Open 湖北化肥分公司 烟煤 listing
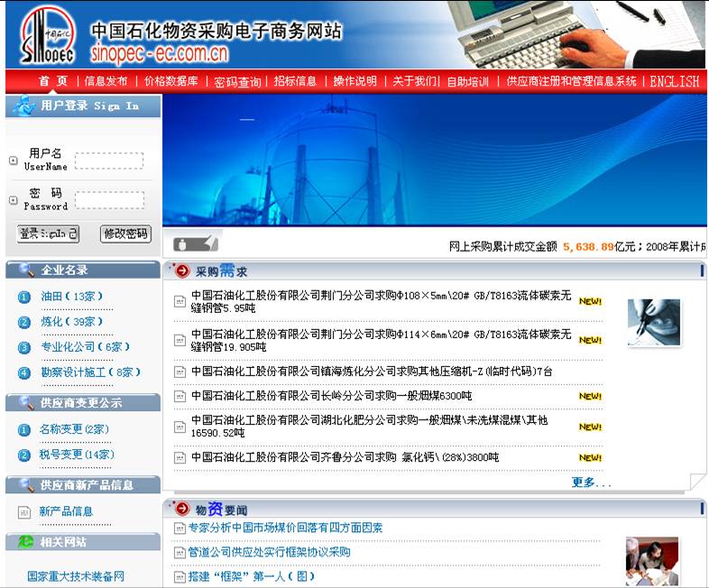 [370, 427]
